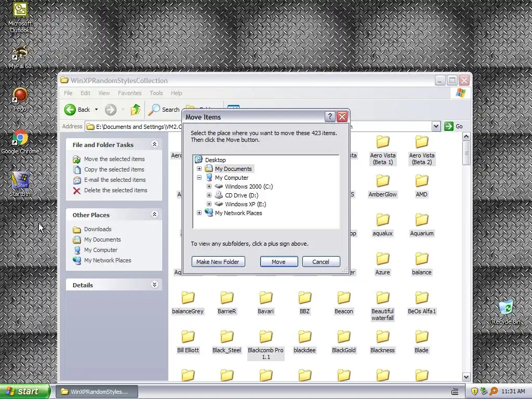The image size is (532, 399).
Task: Select the Aquarium folder
Action: click(422, 225)
